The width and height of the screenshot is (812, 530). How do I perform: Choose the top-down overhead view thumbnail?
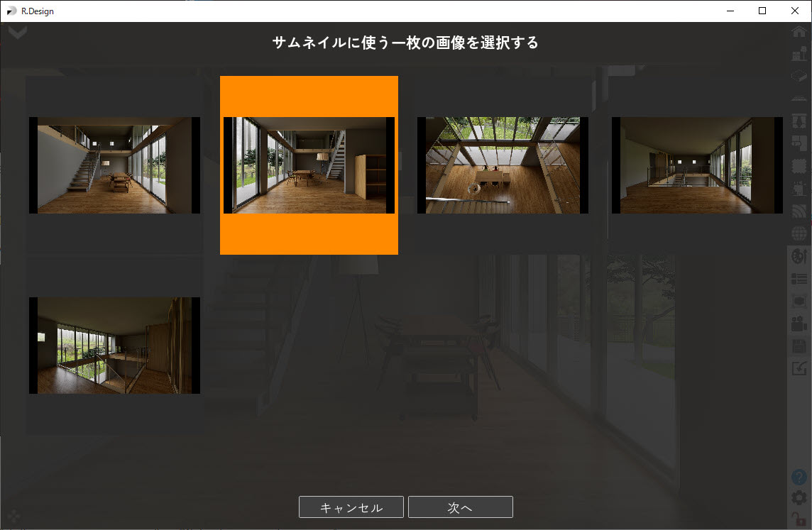pos(503,165)
